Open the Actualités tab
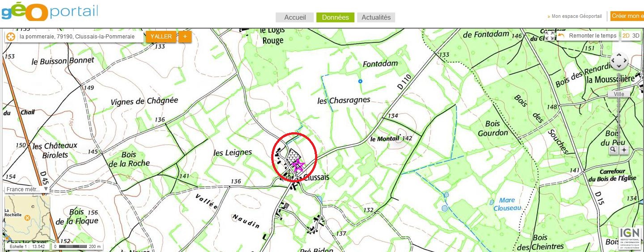This screenshot has width=644, height=252. click(376, 17)
